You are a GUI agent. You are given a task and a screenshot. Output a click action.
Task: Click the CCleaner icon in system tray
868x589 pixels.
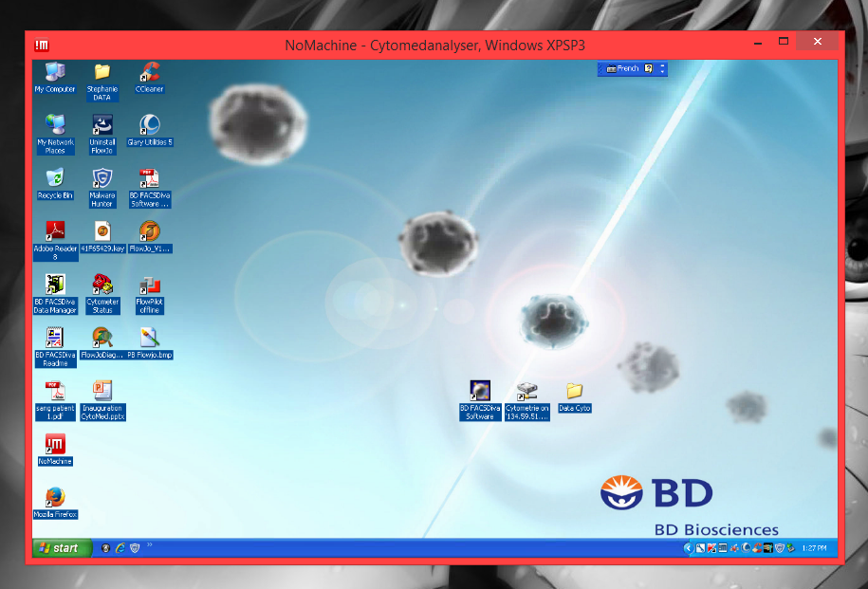point(757,548)
